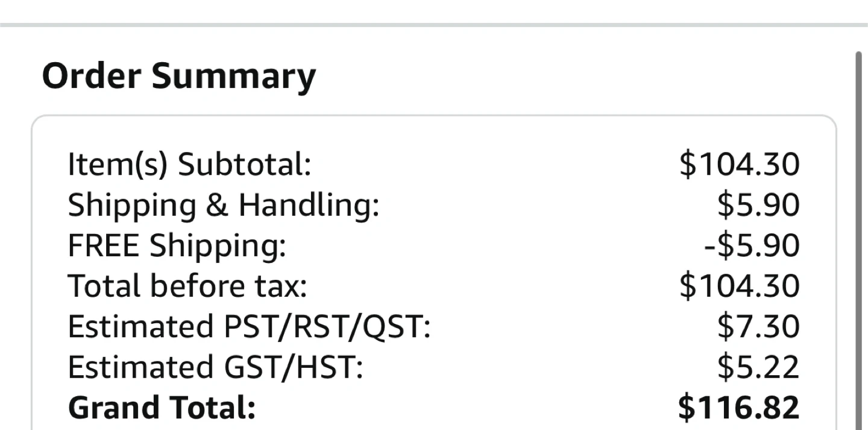Screen dimensions: 868x430
Task: Click the Item(s) Subtotal amount of $104.30
Action: (740, 165)
